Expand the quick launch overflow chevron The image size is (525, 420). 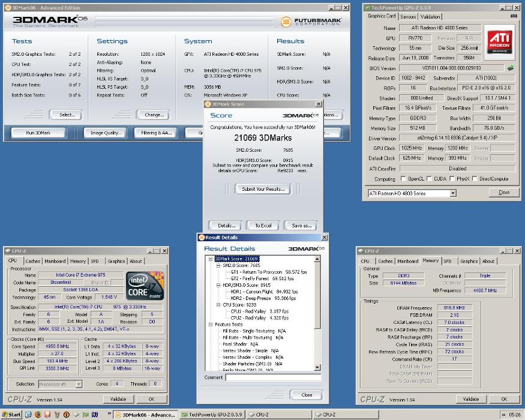click(x=109, y=415)
